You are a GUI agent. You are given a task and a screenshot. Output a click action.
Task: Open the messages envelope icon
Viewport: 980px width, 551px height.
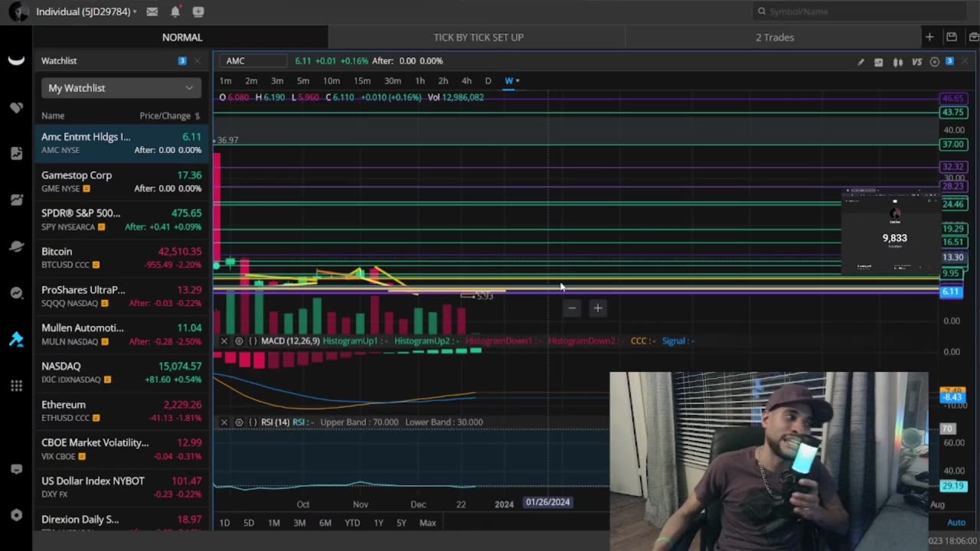(152, 11)
